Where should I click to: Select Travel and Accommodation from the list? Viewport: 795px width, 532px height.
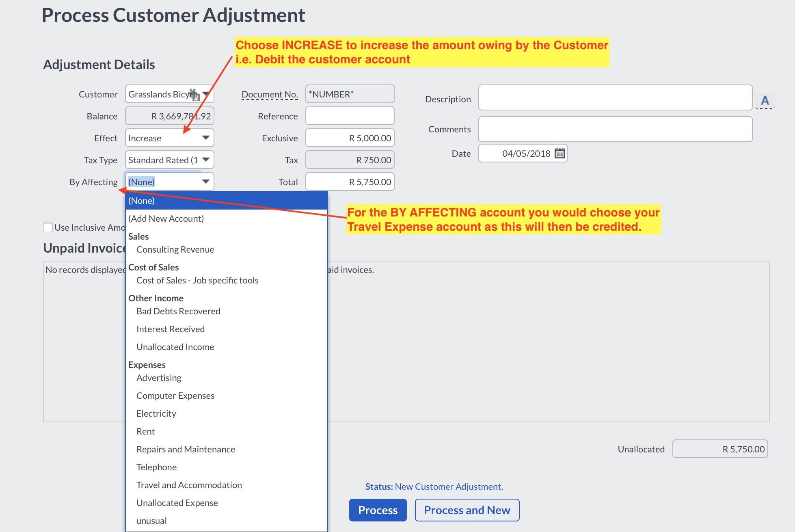point(189,485)
